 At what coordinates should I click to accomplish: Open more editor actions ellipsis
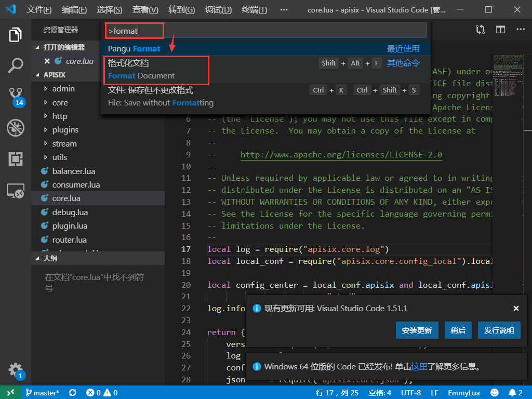(521, 30)
